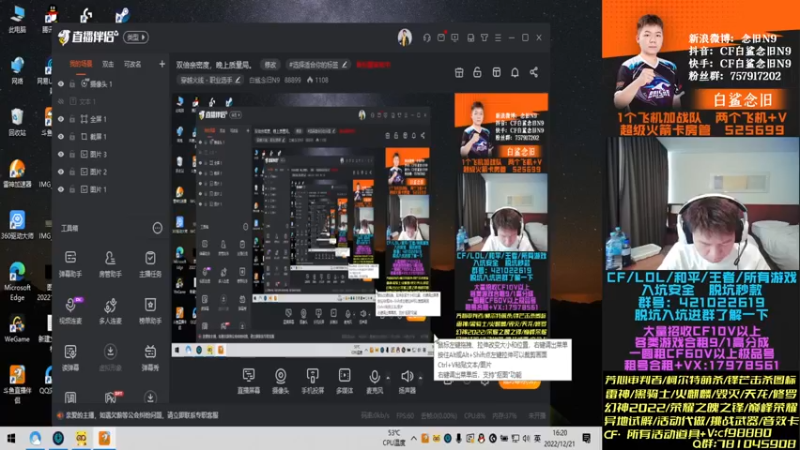This screenshot has width=800, height=450.
Task: Select the 图片 3 source row
Action: (x=111, y=154)
